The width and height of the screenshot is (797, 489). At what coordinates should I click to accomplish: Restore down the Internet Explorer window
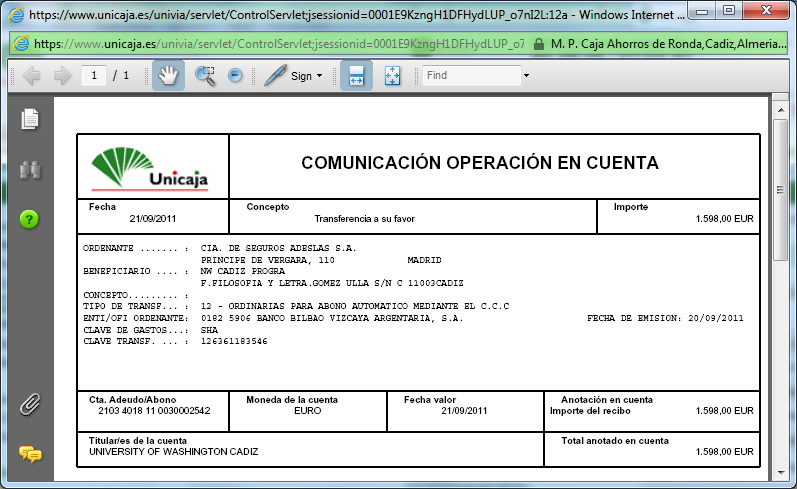(x=728, y=11)
